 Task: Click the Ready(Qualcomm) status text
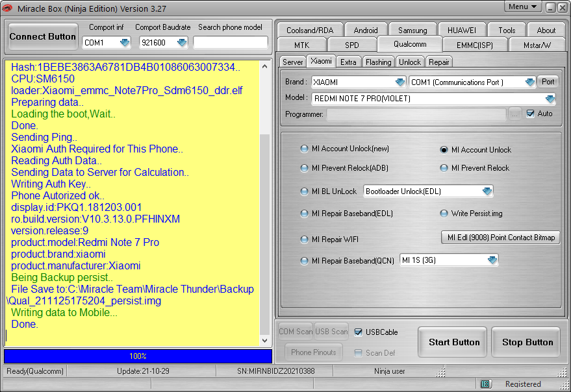[x=35, y=371]
